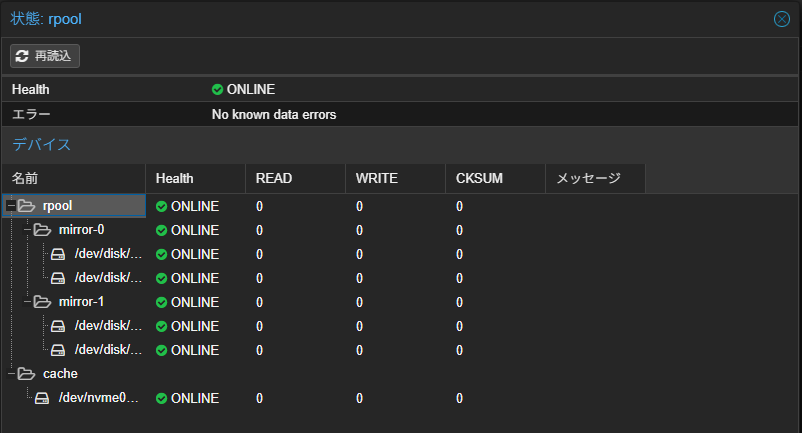The image size is (802, 433).
Task: Sort by the READ column header
Action: 296,178
